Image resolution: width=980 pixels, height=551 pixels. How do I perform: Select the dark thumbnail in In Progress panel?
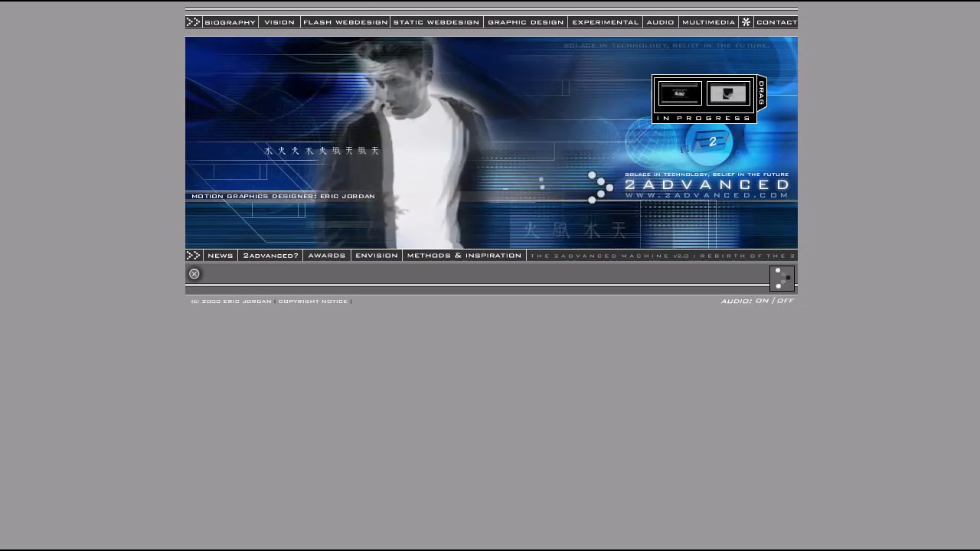(680, 93)
